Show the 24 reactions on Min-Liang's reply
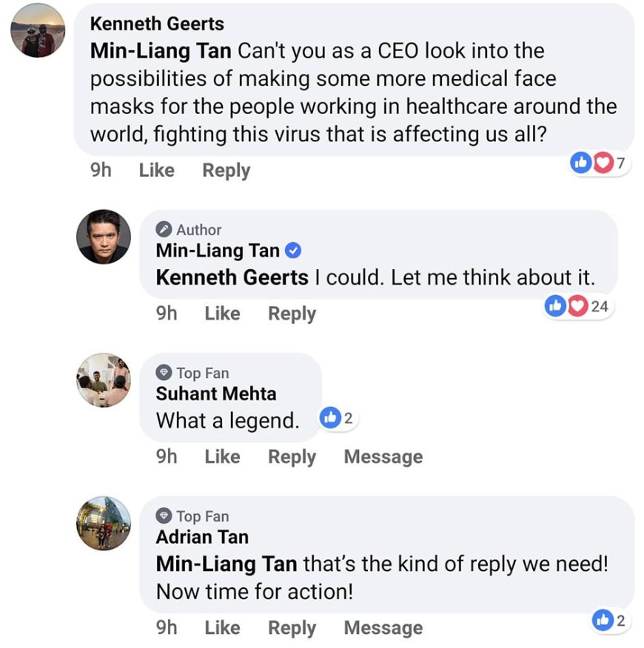644x648 pixels. [579, 306]
